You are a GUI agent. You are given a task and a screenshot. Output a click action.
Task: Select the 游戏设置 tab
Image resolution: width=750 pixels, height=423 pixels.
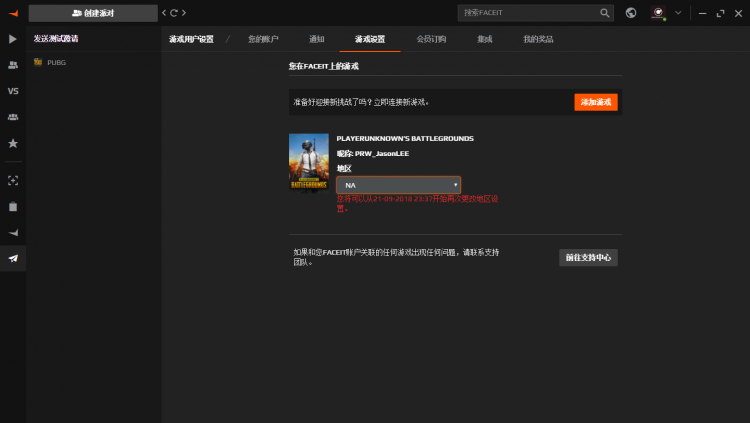tap(370, 39)
